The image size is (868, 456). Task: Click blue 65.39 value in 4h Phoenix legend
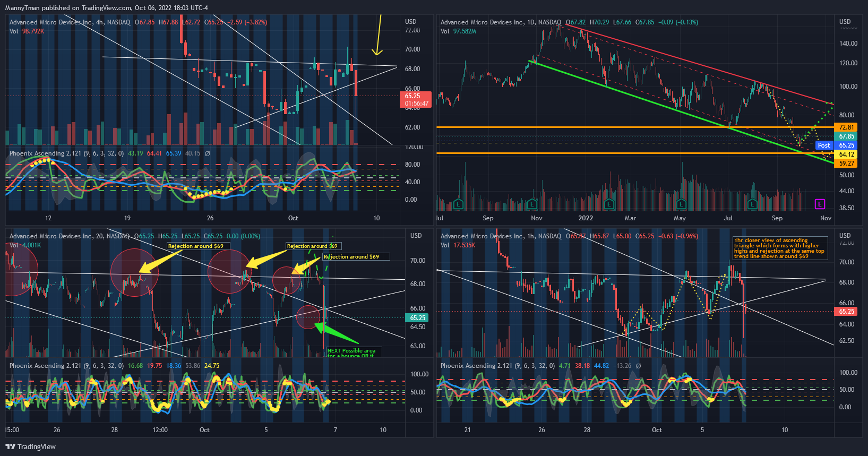tap(174, 153)
